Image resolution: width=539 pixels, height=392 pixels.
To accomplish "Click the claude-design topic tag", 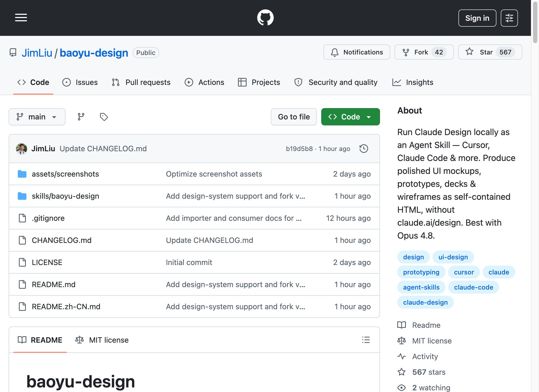I will tap(425, 302).
